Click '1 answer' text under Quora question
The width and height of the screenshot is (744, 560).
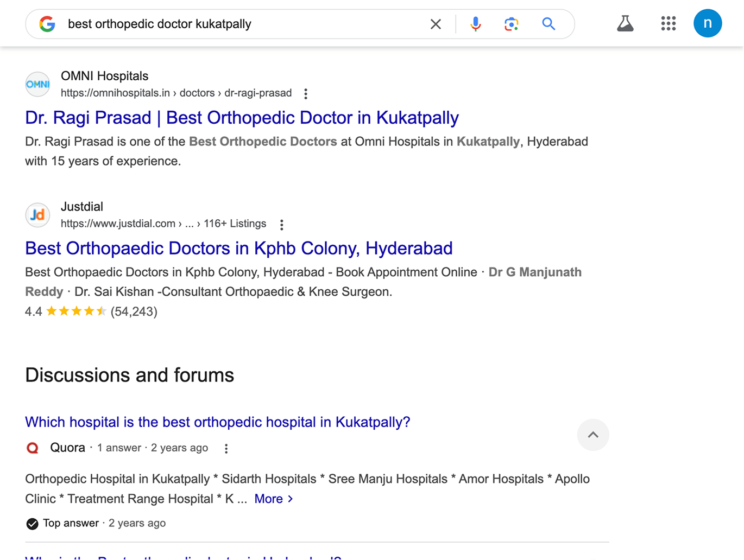(119, 448)
